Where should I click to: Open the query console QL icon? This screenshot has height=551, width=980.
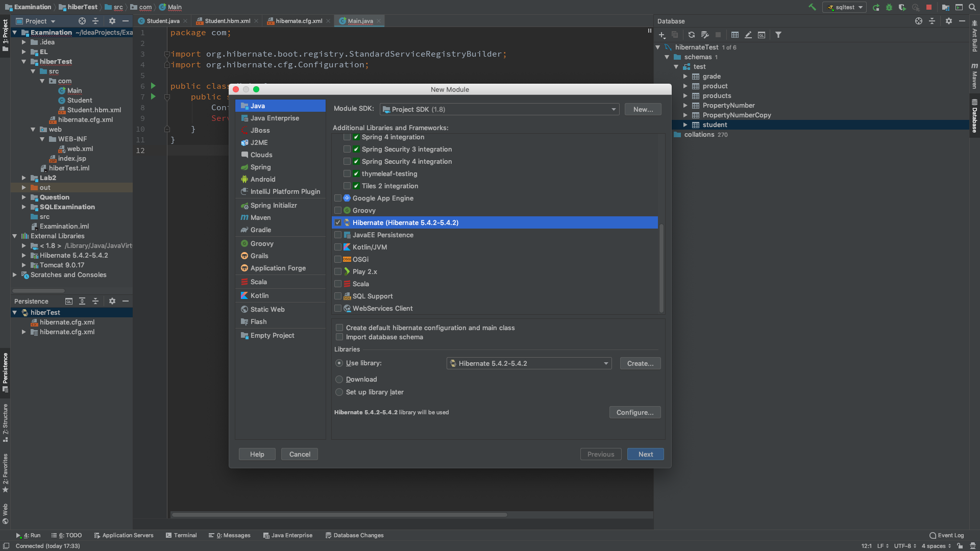(x=762, y=35)
